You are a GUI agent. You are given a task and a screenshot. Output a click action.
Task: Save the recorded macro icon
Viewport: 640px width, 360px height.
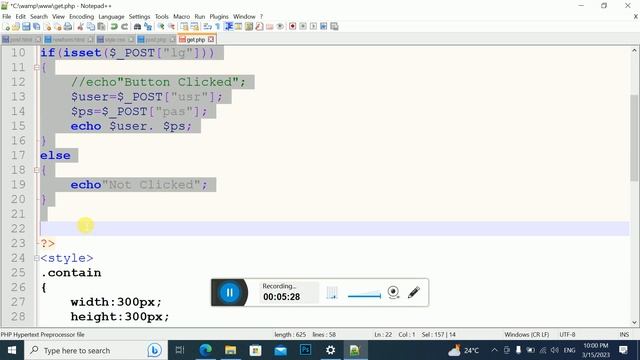pyautogui.click(x=334, y=27)
